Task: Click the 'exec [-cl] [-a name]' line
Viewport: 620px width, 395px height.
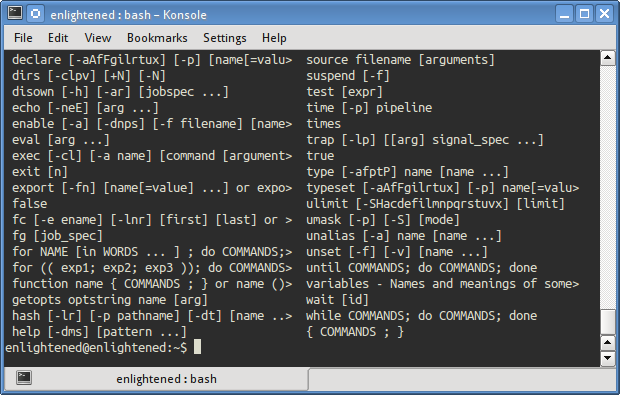Action: [152, 156]
